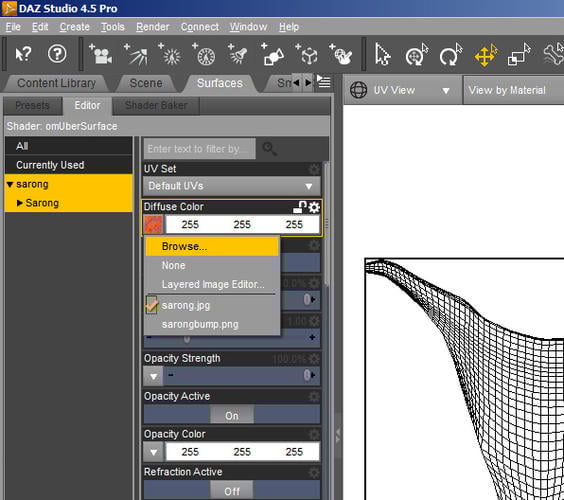
Task: Expand the Sarong surface child arrow
Action: coord(20,203)
